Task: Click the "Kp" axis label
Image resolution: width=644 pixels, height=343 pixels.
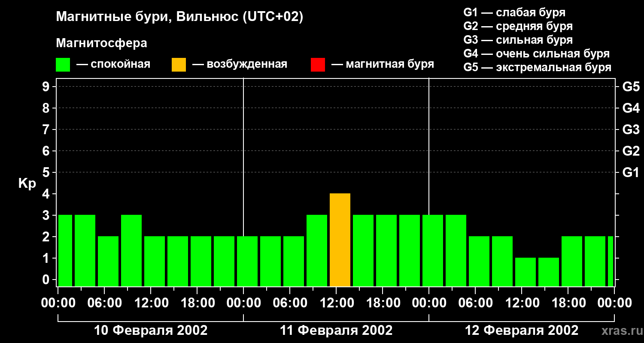Action: tap(27, 184)
